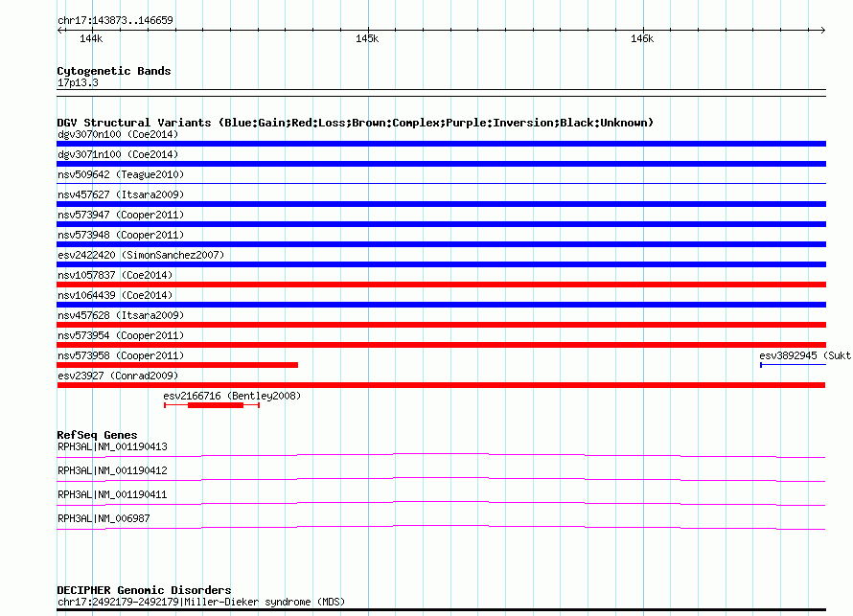
Task: Select the Cytogenetic Bands track title
Action: point(114,71)
